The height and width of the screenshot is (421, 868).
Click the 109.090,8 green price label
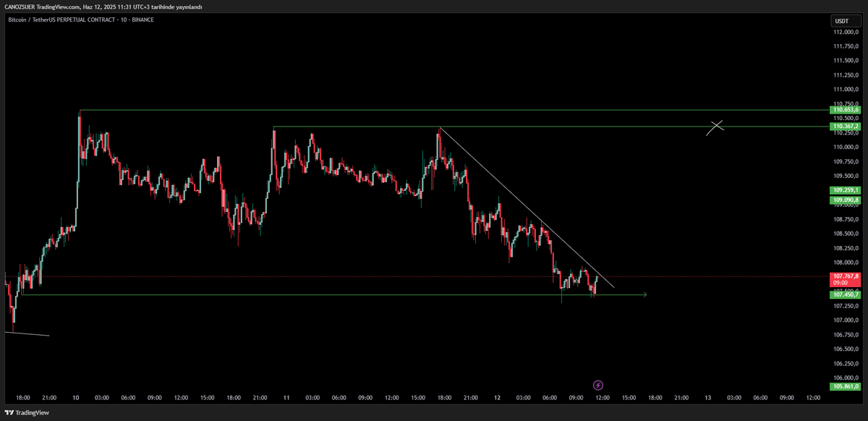click(846, 200)
